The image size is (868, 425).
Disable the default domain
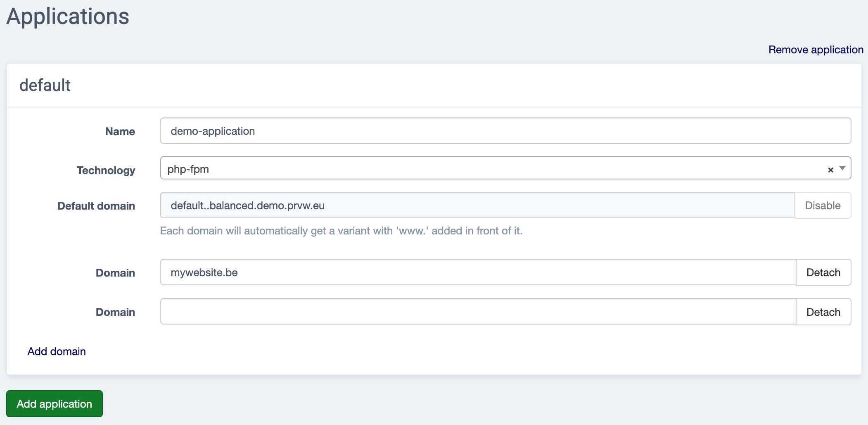pos(822,205)
